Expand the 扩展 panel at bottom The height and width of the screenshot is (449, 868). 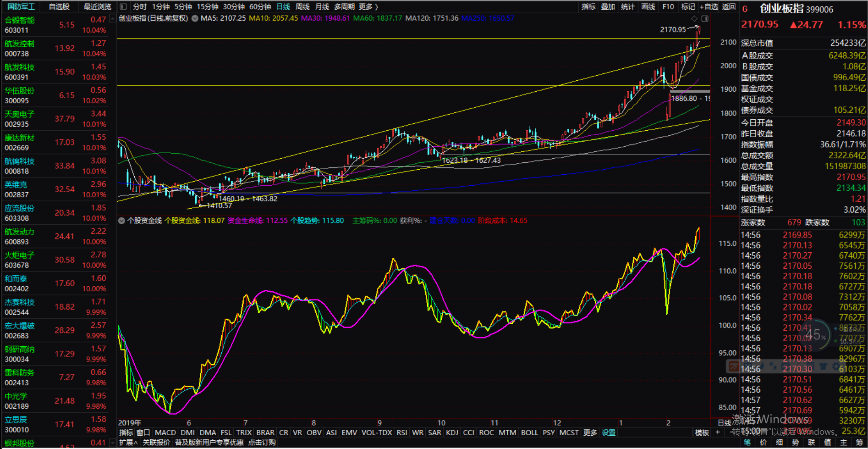coord(128,443)
